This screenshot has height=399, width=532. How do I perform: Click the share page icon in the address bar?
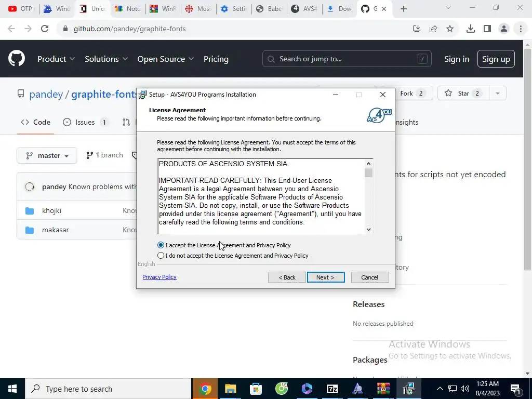pyautogui.click(x=433, y=29)
